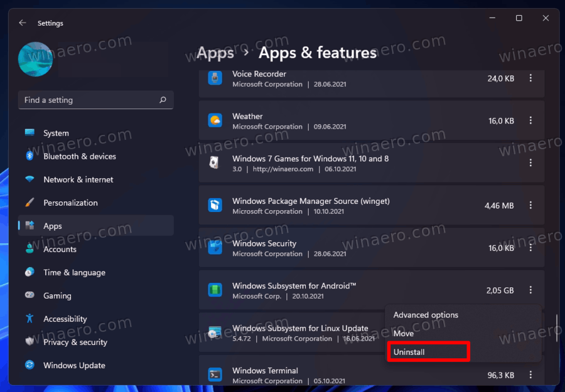Go to Apps breadcrumb link
The image size is (565, 392).
tap(215, 53)
